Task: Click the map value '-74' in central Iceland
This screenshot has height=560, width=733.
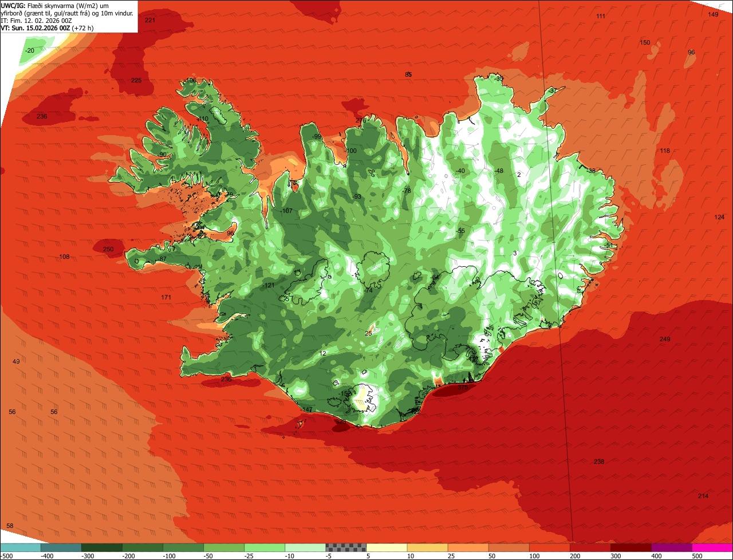Action: (x=368, y=291)
